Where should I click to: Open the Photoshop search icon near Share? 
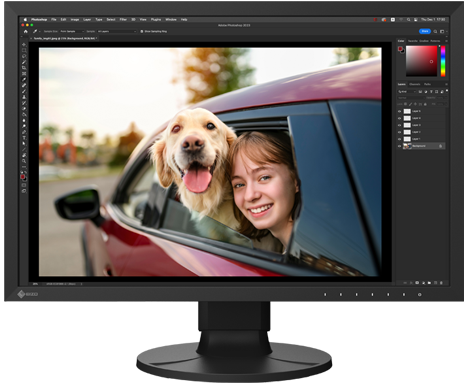435,31
